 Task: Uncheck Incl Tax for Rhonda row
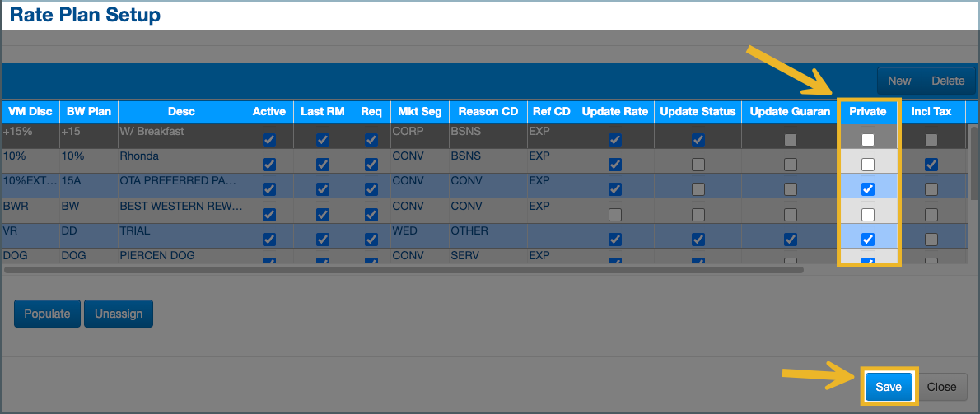coord(931,165)
